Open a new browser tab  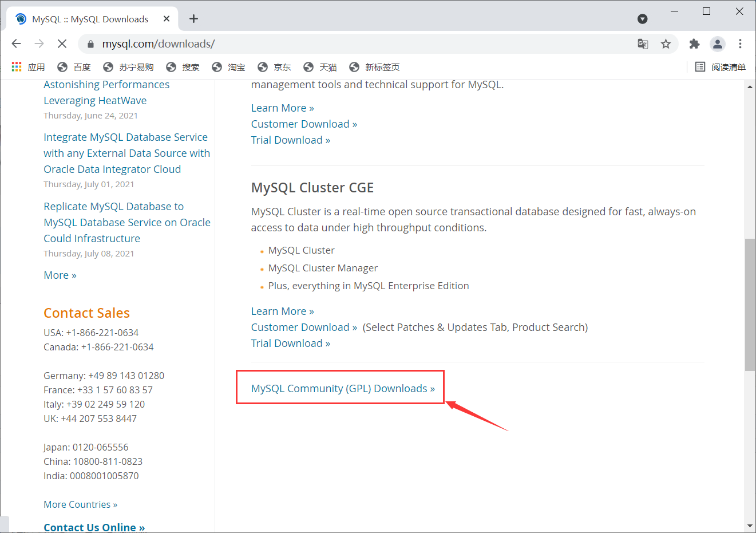(194, 19)
